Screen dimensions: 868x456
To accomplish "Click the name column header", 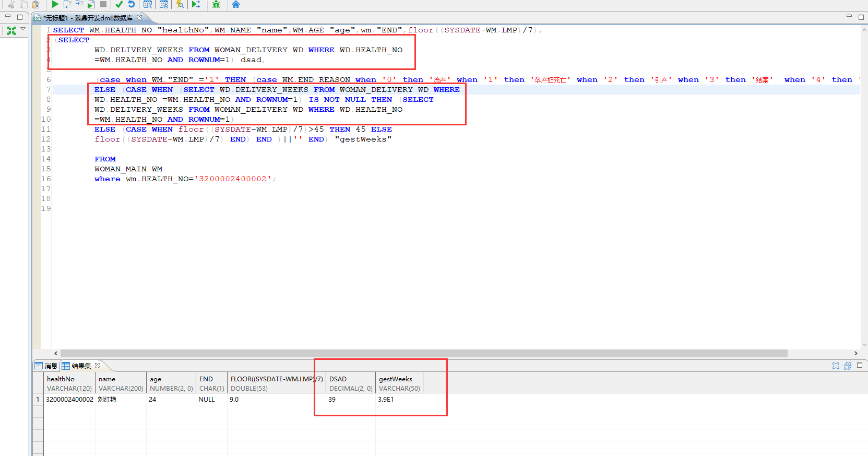I will (x=121, y=383).
